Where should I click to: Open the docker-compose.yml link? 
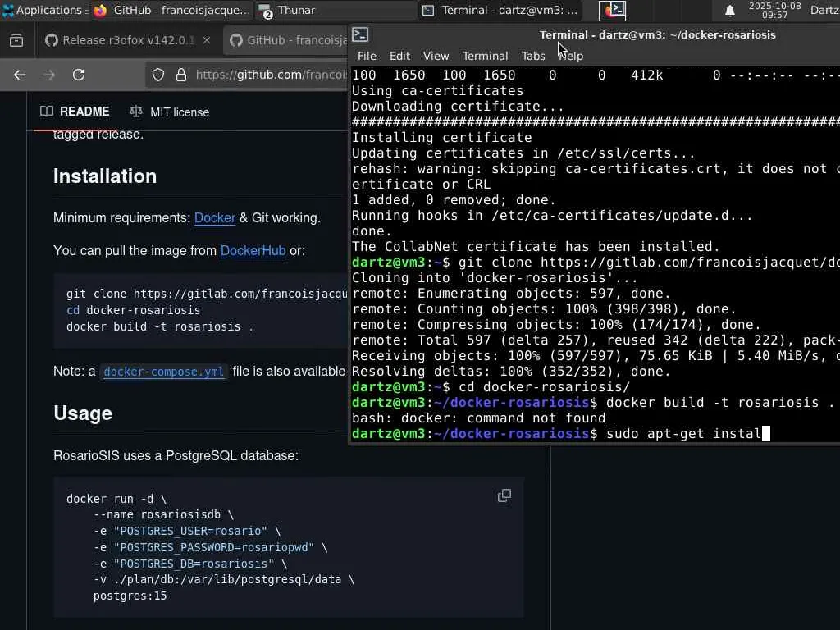[163, 372]
